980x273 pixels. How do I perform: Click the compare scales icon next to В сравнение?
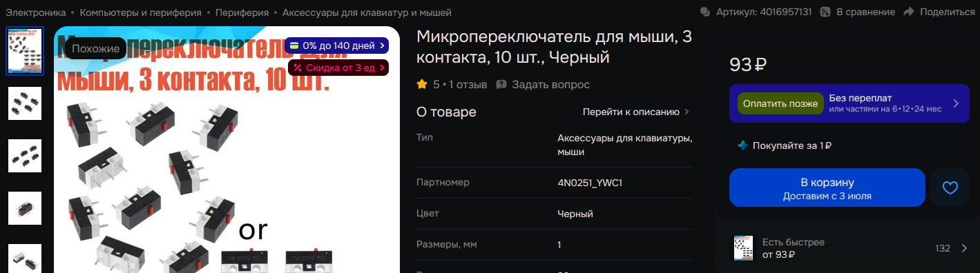[x=825, y=12]
